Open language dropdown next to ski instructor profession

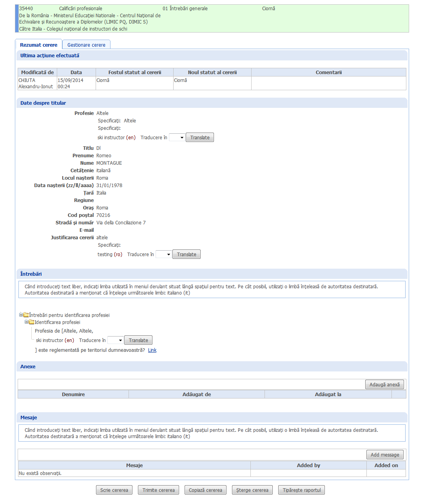click(x=177, y=138)
